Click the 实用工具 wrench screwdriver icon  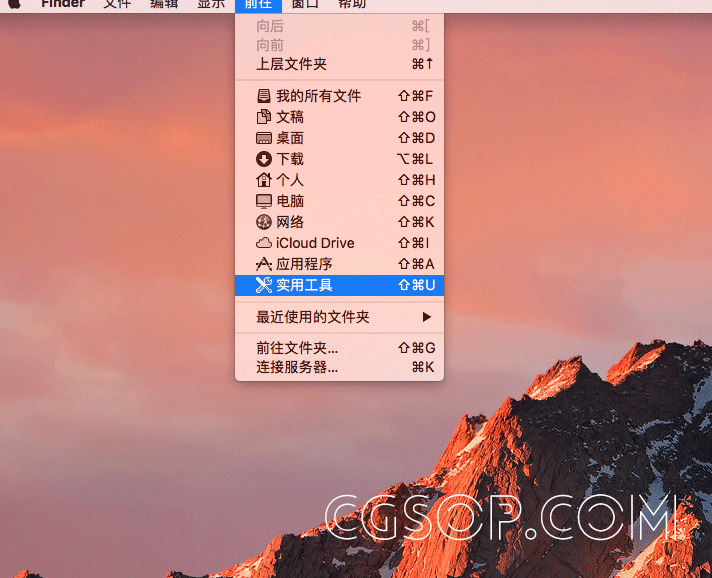(264, 285)
